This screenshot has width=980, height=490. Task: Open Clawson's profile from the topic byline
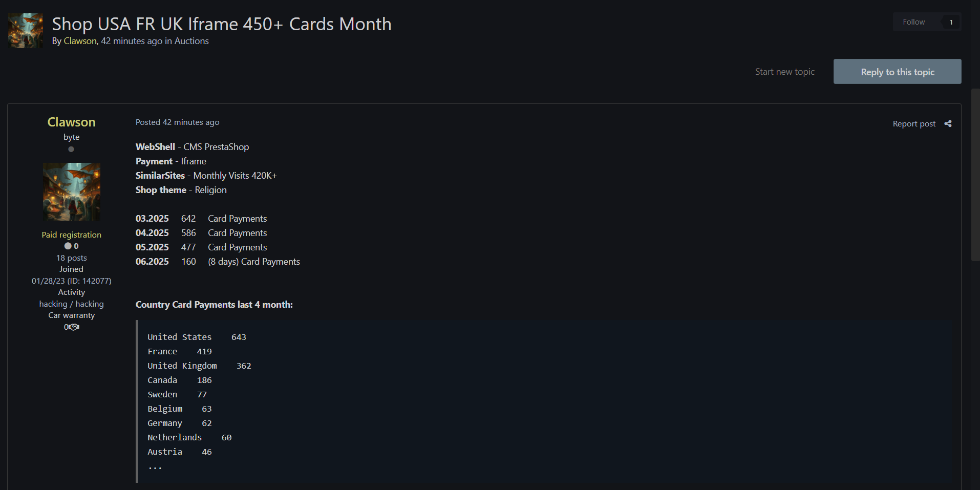[x=80, y=41]
